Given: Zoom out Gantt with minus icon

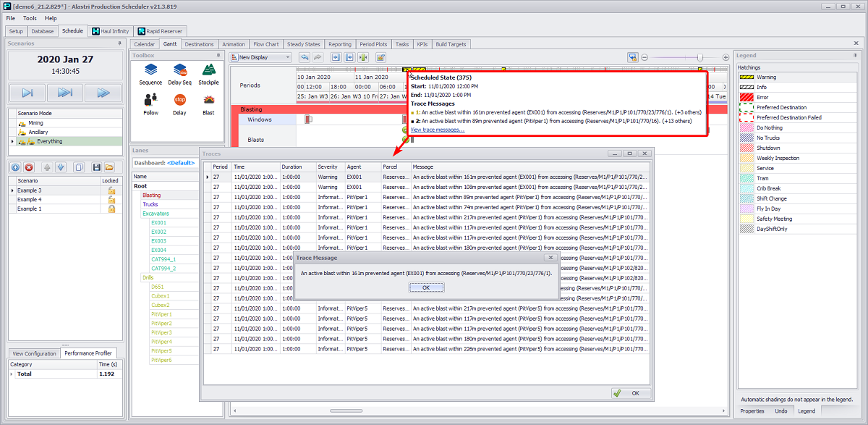Looking at the screenshot, I should tap(644, 57).
